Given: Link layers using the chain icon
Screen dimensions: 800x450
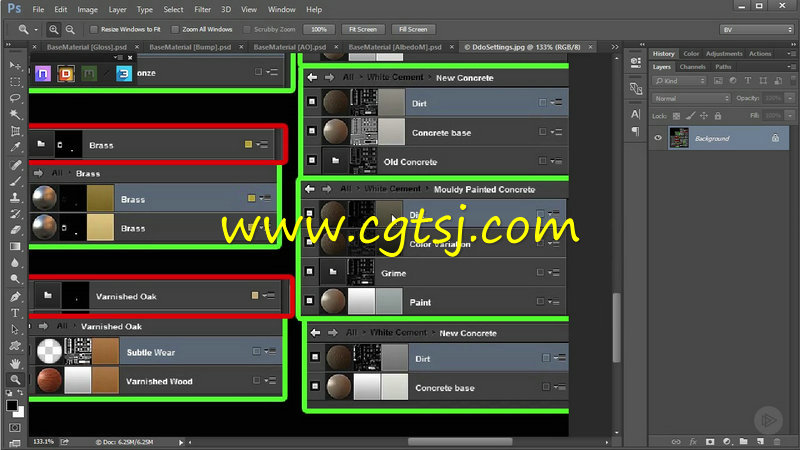Looking at the screenshot, I should click(676, 441).
